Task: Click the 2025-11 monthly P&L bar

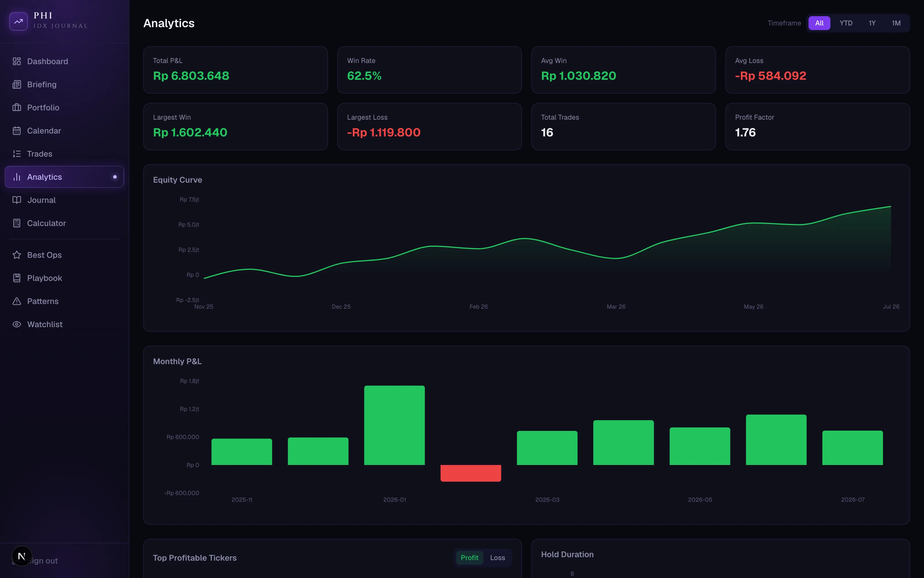Action: point(241,452)
